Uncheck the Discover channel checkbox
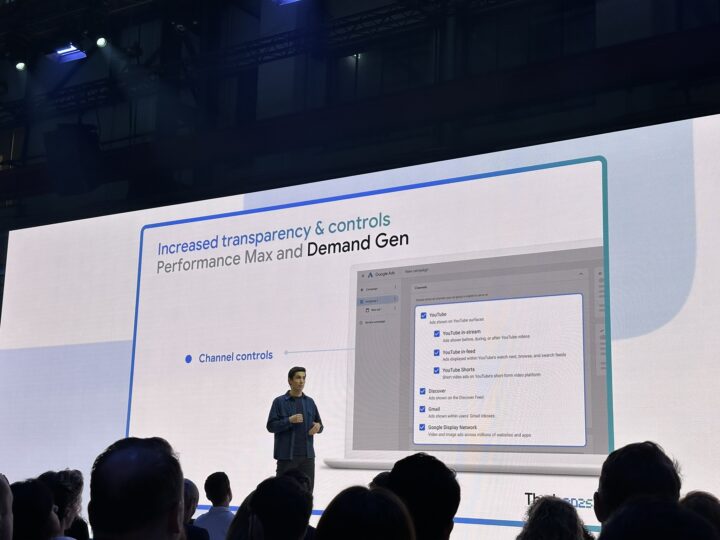Viewport: 720px width, 540px height. (422, 391)
